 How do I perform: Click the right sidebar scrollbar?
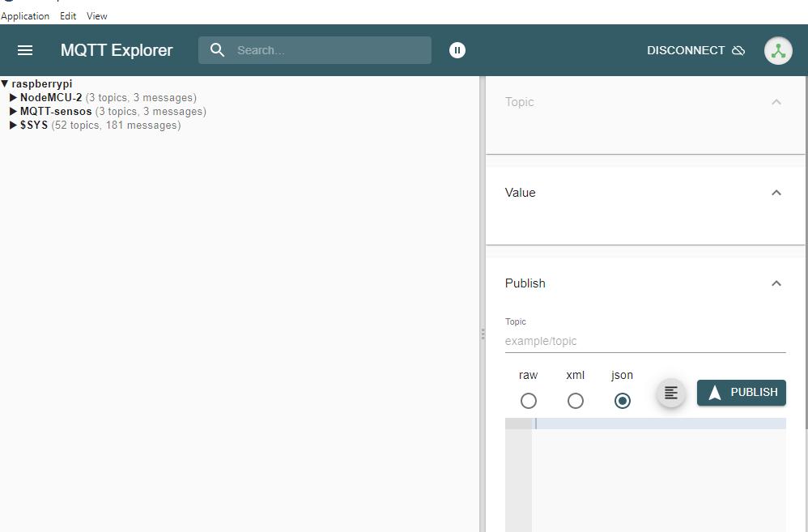click(x=806, y=253)
